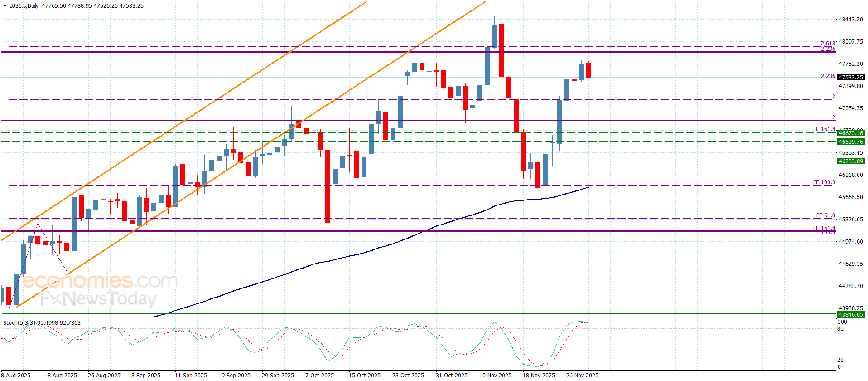Click the OHLC values starting with 47765.50
Screen dimensions: 868x381
pyautogui.click(x=93, y=6)
